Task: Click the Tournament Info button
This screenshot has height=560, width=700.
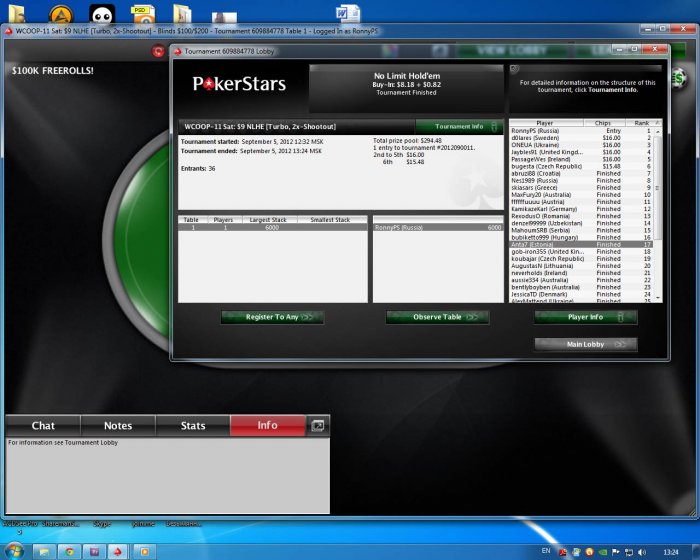Action: pyautogui.click(x=460, y=127)
